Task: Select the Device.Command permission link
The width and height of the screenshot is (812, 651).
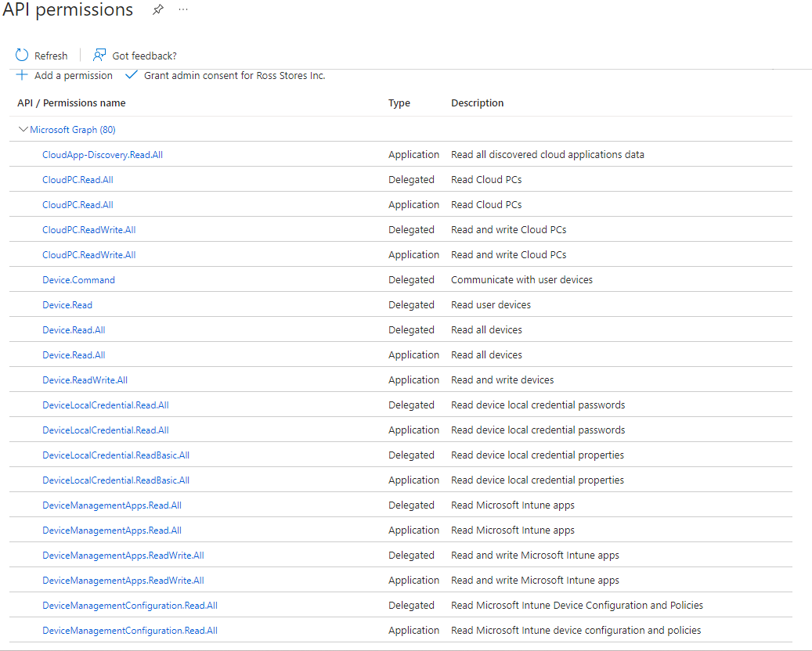Action: coord(78,279)
